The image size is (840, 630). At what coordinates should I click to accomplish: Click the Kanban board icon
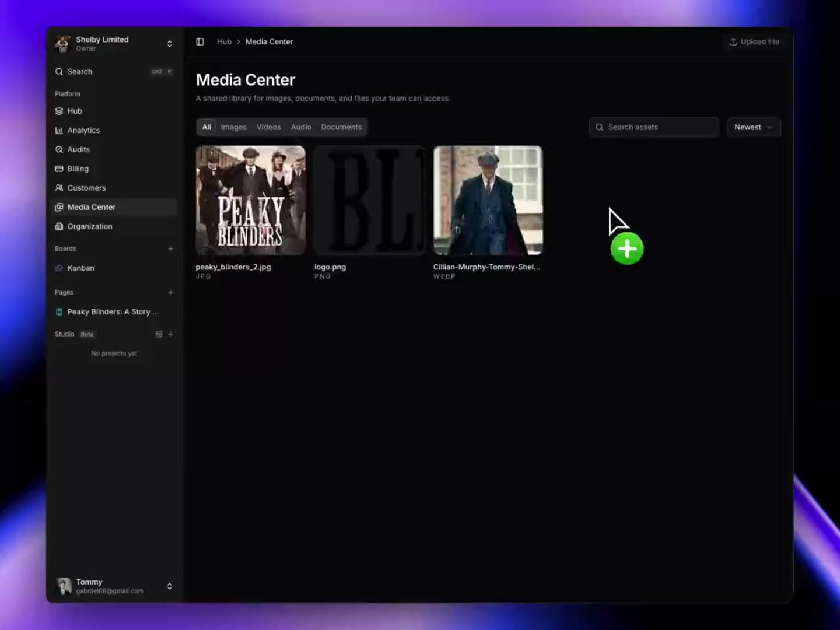pyautogui.click(x=59, y=268)
